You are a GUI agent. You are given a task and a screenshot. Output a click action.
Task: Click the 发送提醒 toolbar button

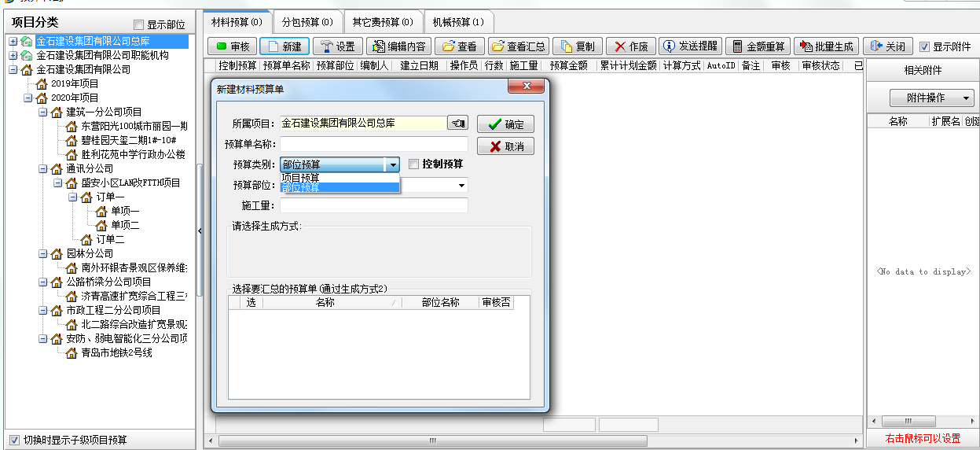(689, 46)
